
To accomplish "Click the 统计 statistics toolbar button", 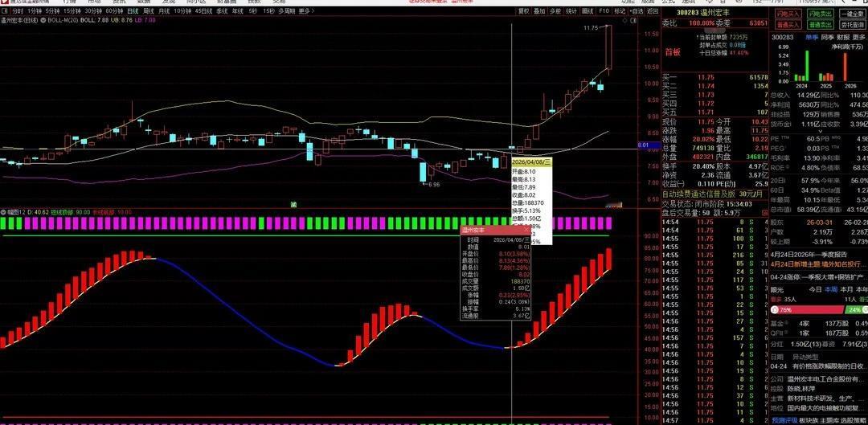I will coord(571,10).
